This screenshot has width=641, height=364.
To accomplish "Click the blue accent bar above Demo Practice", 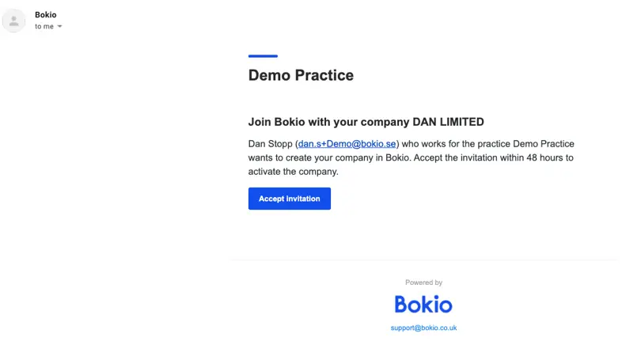I will click(x=263, y=56).
